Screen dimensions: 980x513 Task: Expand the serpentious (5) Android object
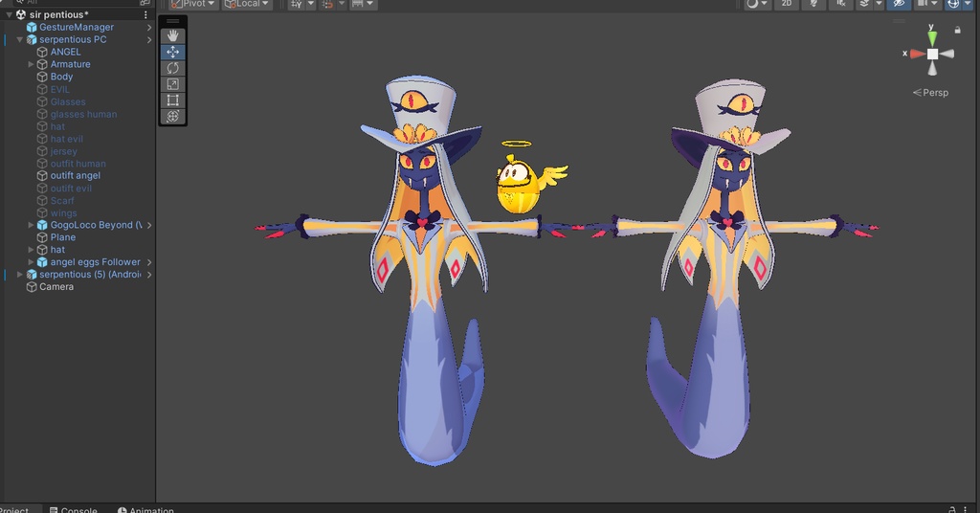(20, 275)
